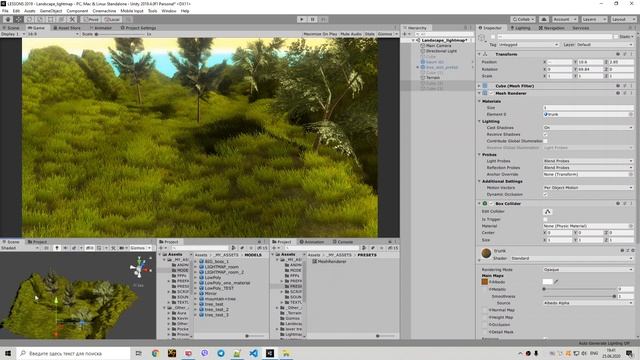Expand the Cube (Mesh Filter) component
The width and height of the screenshot is (640, 360).
click(480, 86)
